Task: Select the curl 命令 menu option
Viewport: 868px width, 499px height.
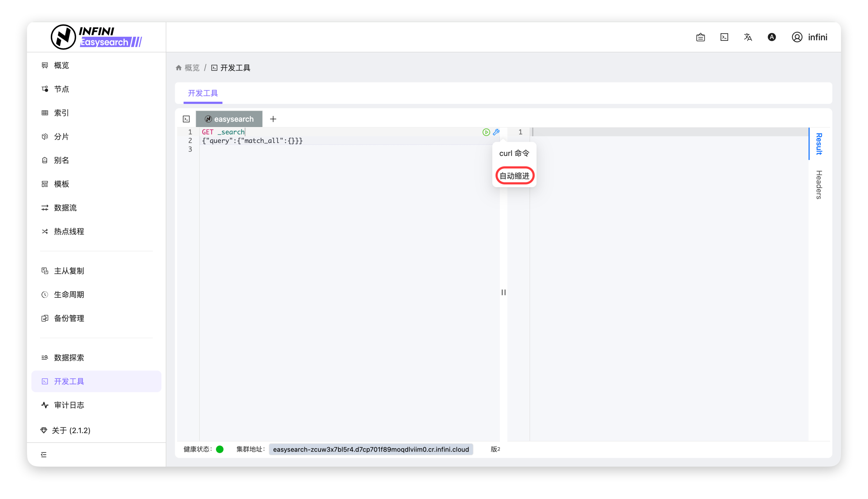Action: tap(514, 153)
